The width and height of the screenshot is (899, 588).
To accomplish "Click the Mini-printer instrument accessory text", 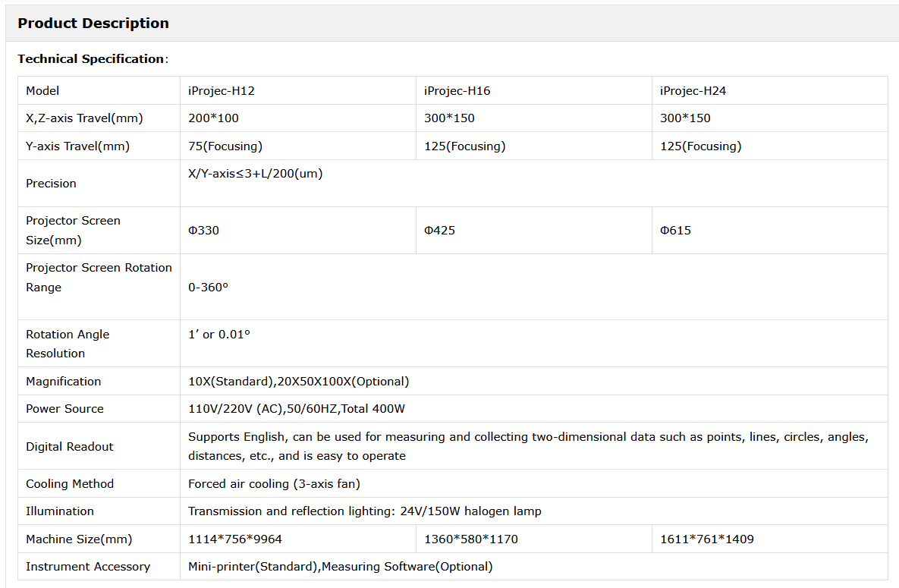I will coord(341,567).
